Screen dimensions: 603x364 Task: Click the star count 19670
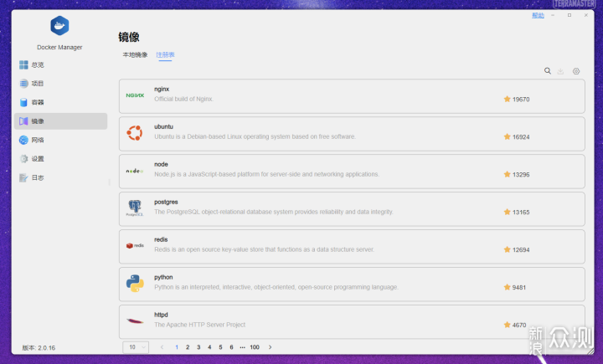[x=521, y=100]
